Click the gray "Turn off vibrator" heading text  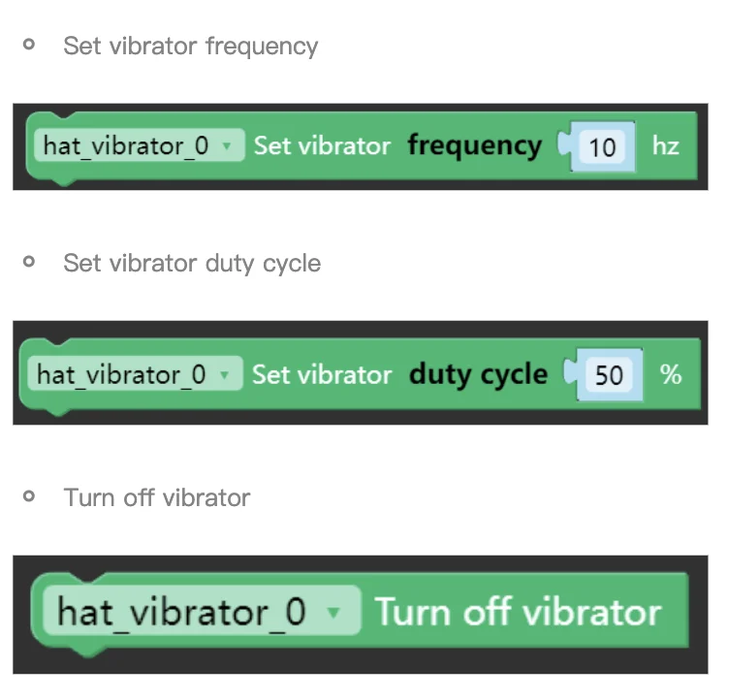[x=157, y=497]
